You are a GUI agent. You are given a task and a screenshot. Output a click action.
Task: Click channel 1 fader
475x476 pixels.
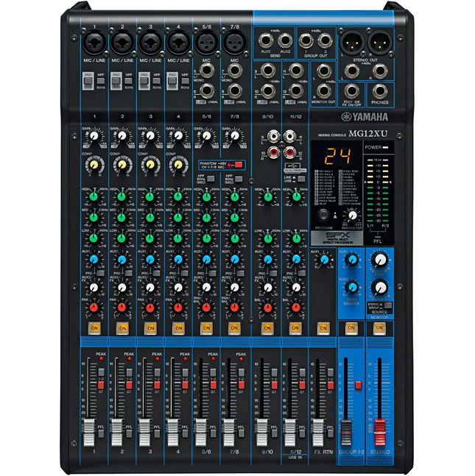point(89,433)
